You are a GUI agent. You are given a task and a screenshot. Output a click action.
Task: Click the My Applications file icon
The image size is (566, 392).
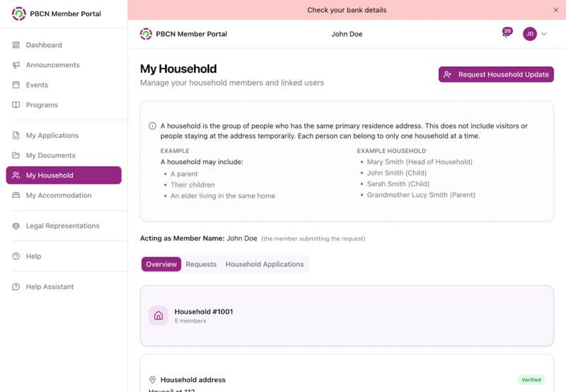click(16, 135)
